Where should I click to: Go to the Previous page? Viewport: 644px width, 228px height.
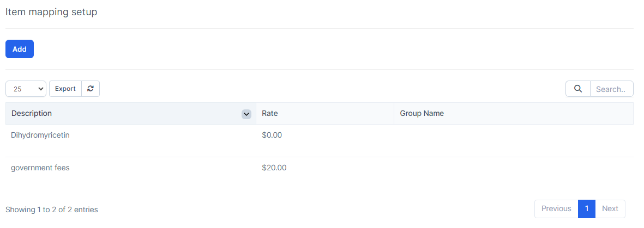(556, 208)
